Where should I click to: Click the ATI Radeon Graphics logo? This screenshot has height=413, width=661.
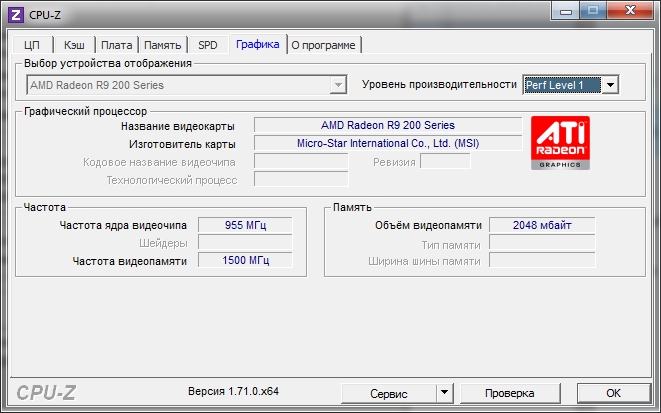coord(560,143)
